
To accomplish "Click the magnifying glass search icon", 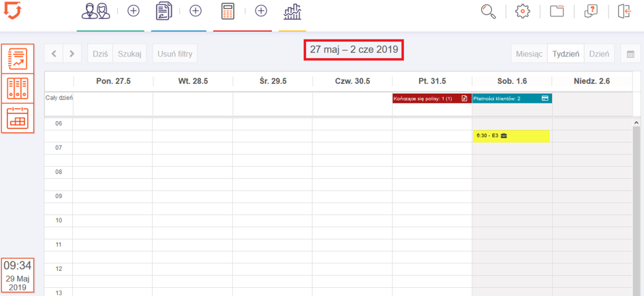I will point(488,12).
